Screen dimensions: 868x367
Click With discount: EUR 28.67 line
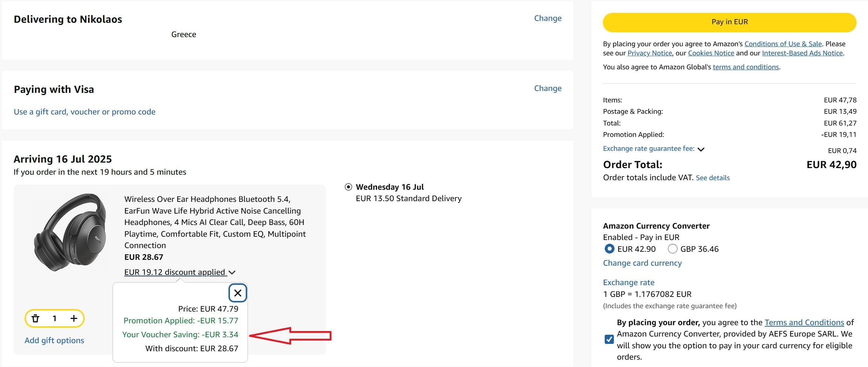click(x=192, y=349)
